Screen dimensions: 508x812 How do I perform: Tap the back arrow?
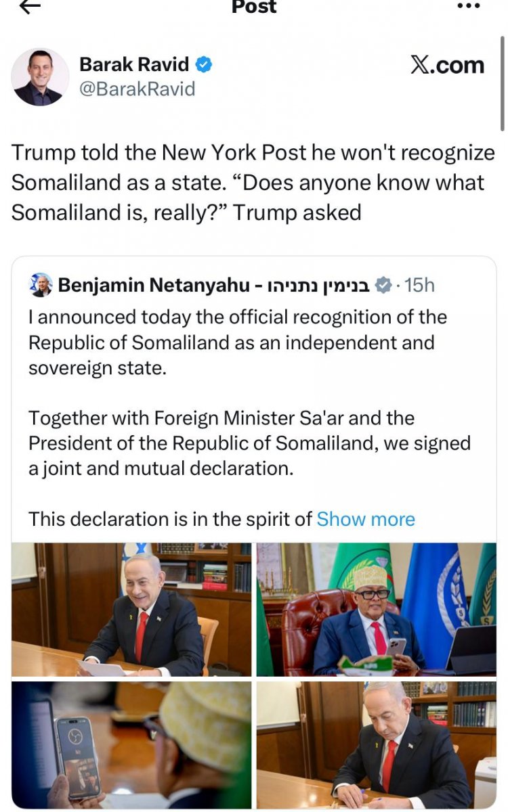coord(30,6)
